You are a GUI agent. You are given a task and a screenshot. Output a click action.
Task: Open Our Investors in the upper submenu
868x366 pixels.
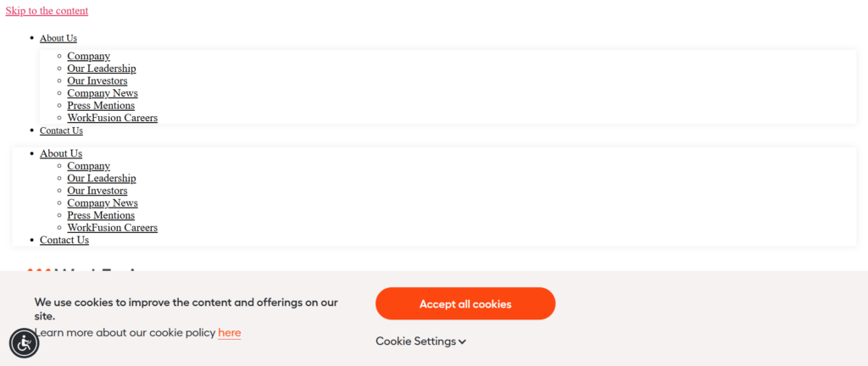(97, 81)
